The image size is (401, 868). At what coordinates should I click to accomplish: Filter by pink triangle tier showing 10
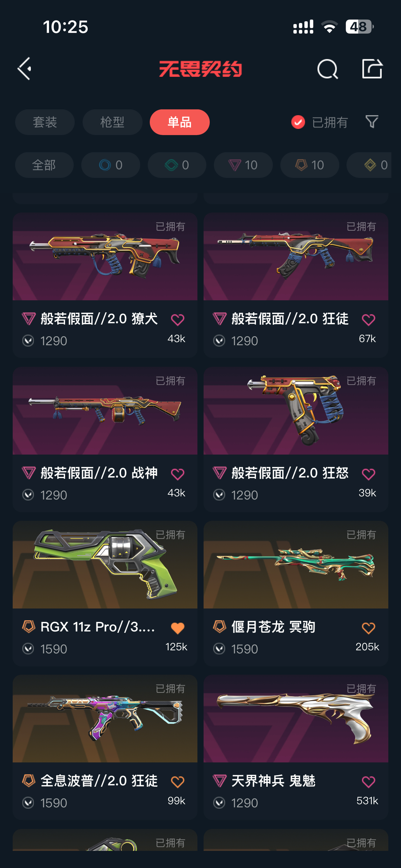coord(243,165)
